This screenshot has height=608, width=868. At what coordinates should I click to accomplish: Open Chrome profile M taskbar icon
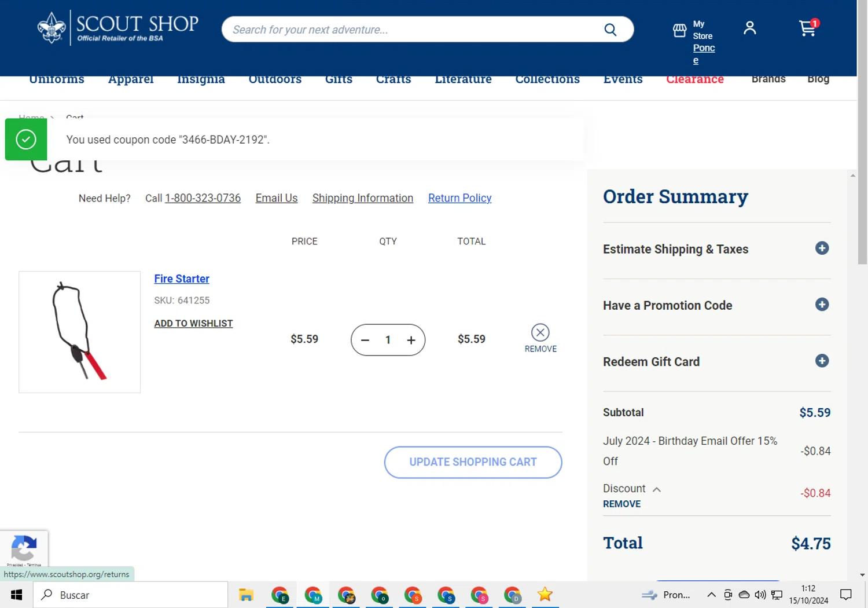[x=313, y=595]
